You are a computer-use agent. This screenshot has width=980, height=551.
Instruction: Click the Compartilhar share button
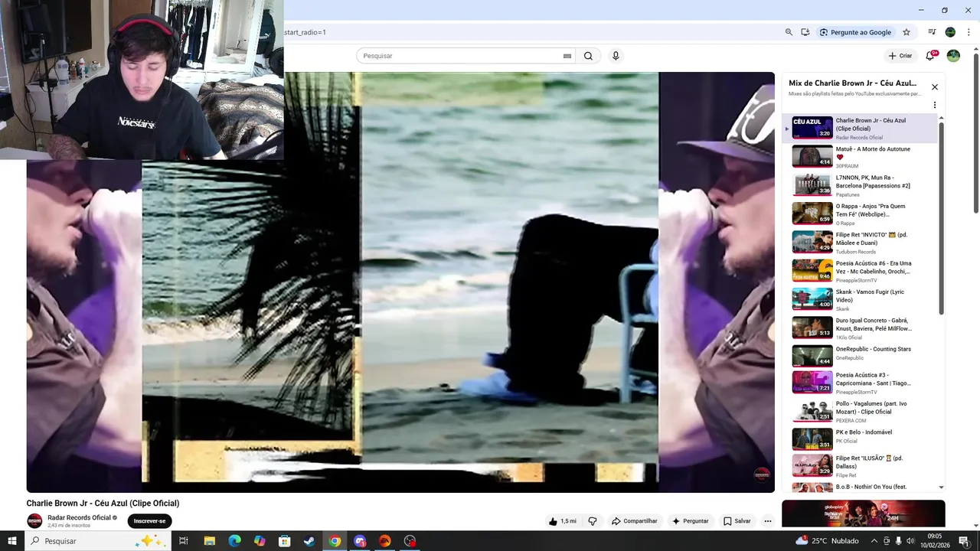[x=634, y=521]
